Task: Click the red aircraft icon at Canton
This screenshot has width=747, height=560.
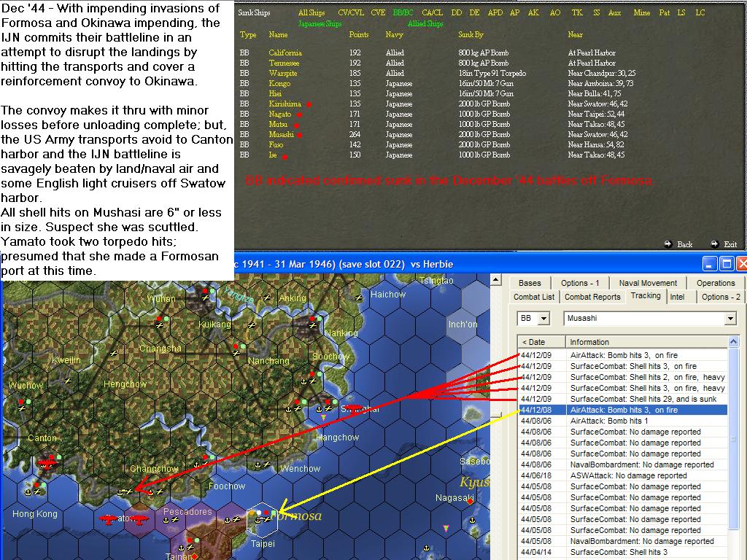Action: (x=46, y=462)
